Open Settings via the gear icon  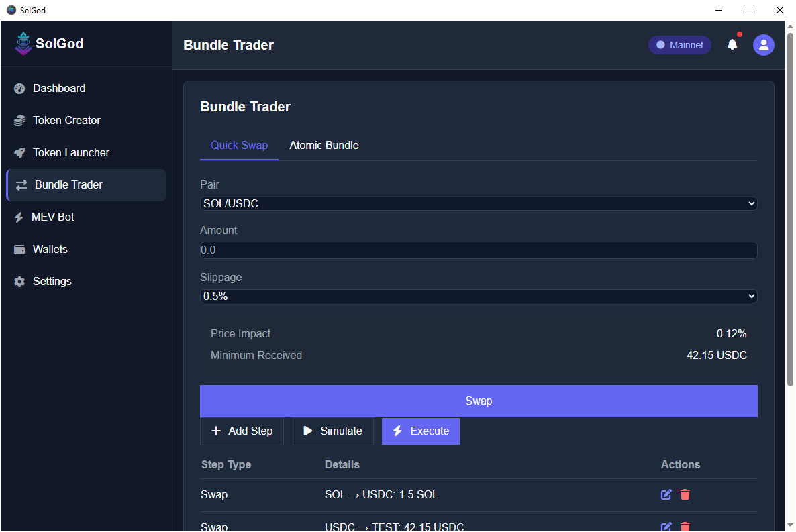tap(19, 281)
